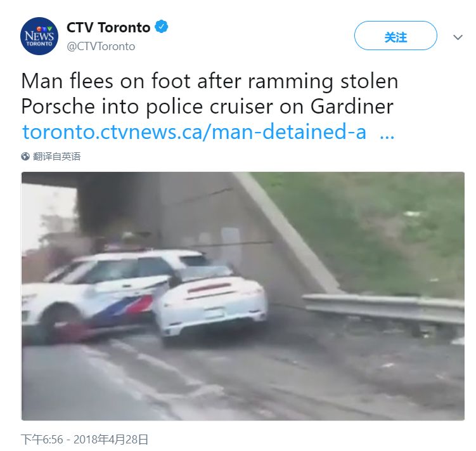Select the tweet headline text
The width and height of the screenshot is (476, 451).
209,94
